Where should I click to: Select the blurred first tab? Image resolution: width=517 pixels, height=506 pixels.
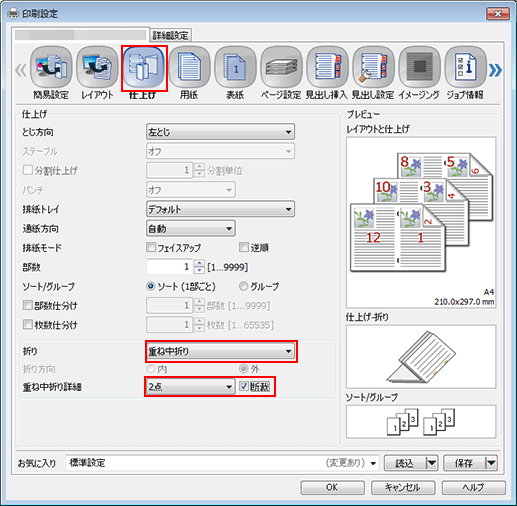click(80, 35)
